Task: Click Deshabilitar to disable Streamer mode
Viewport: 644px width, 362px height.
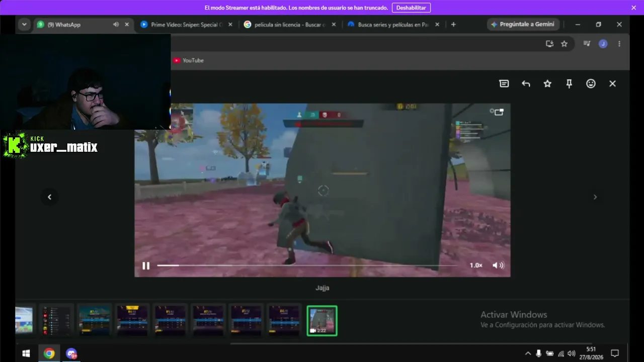Action: (x=411, y=8)
